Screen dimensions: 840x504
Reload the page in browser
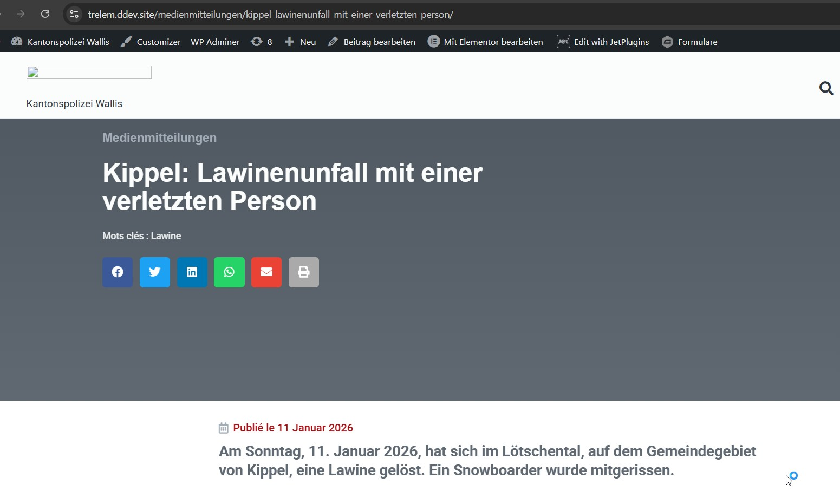[x=45, y=14]
